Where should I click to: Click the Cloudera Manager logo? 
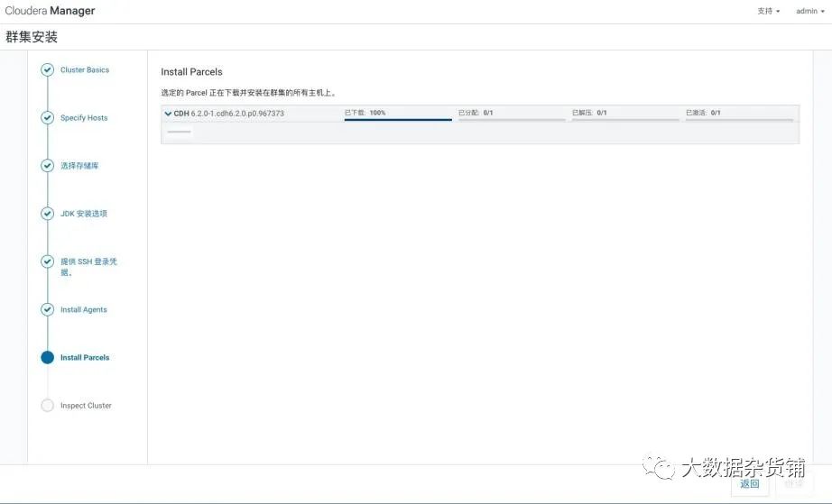(50, 11)
